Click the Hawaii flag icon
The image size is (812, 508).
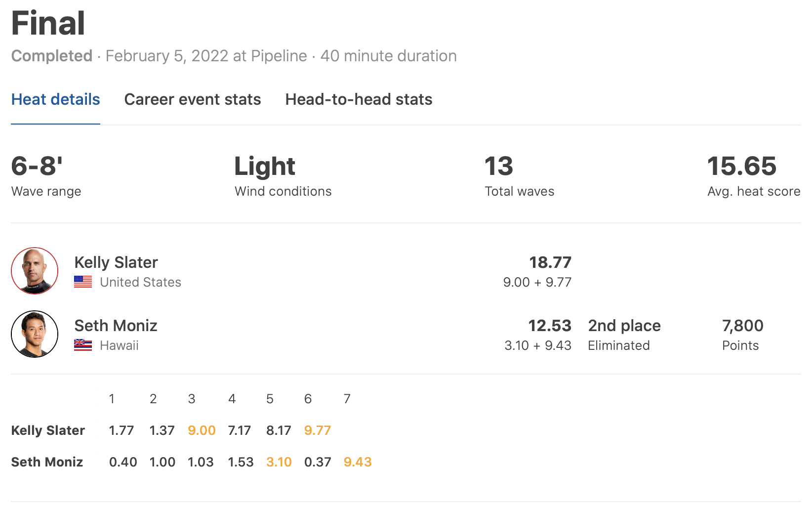[83, 345]
